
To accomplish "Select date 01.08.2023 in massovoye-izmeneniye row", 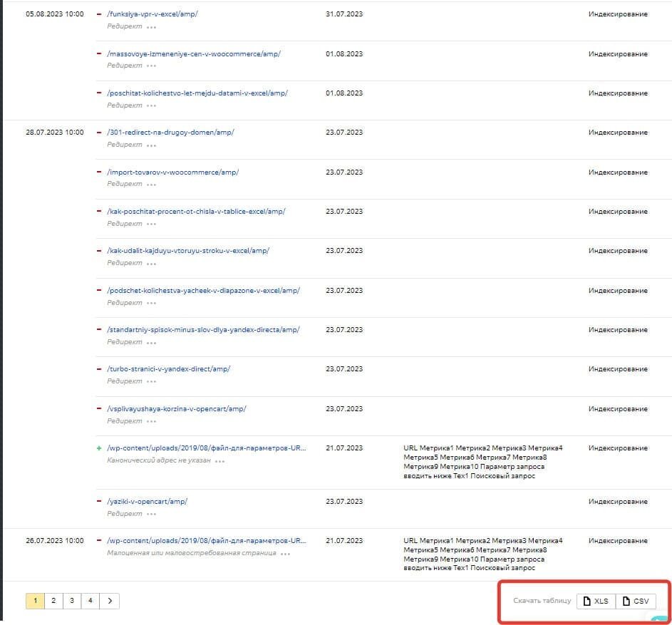I will tap(344, 53).
